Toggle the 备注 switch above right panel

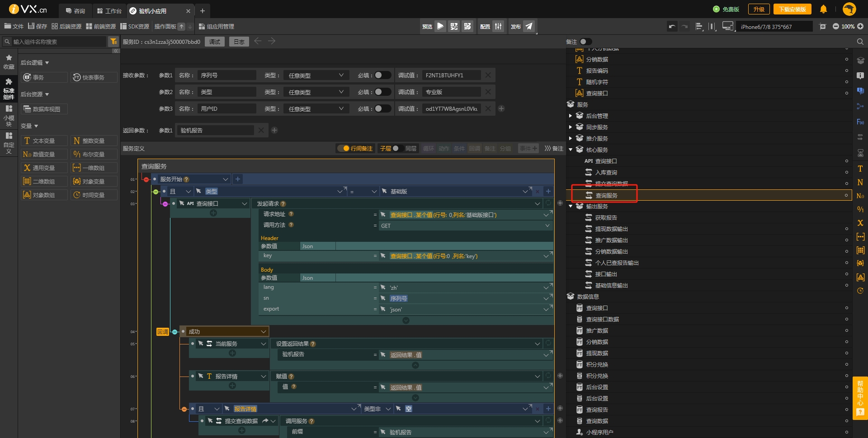[585, 42]
